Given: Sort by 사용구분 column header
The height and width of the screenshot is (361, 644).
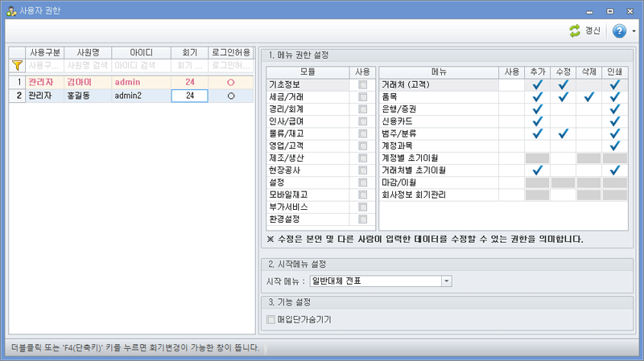Looking at the screenshot, I should 45,53.
